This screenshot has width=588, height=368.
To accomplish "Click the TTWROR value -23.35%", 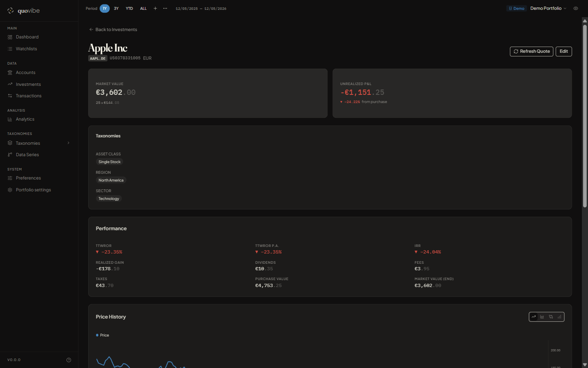I will (109, 252).
